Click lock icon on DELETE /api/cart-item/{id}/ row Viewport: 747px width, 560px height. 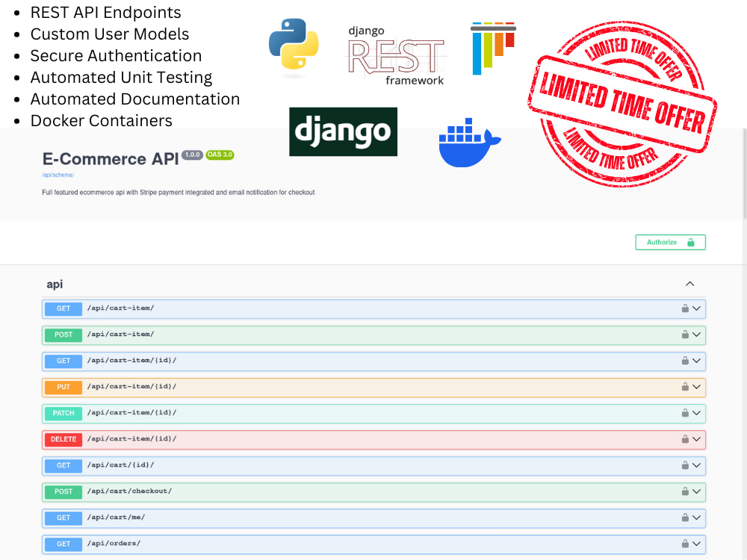click(x=684, y=439)
